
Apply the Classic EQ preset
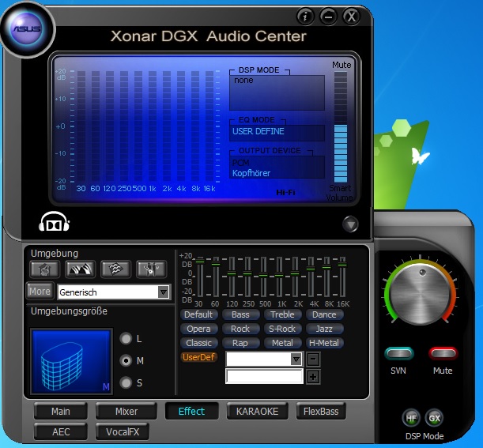(198, 343)
